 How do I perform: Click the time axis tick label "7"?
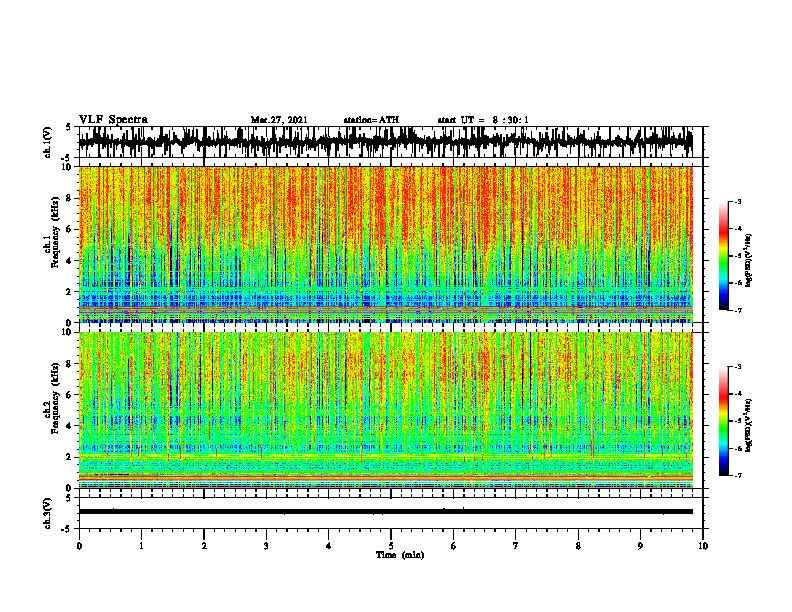[516, 546]
